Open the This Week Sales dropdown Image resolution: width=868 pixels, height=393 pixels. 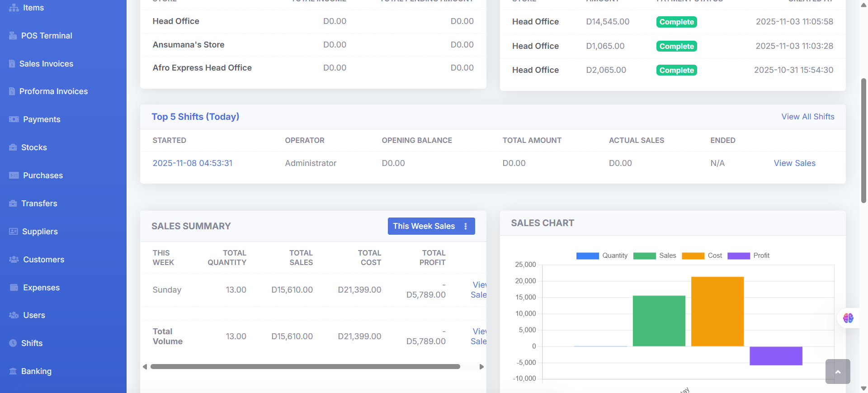pos(424,226)
